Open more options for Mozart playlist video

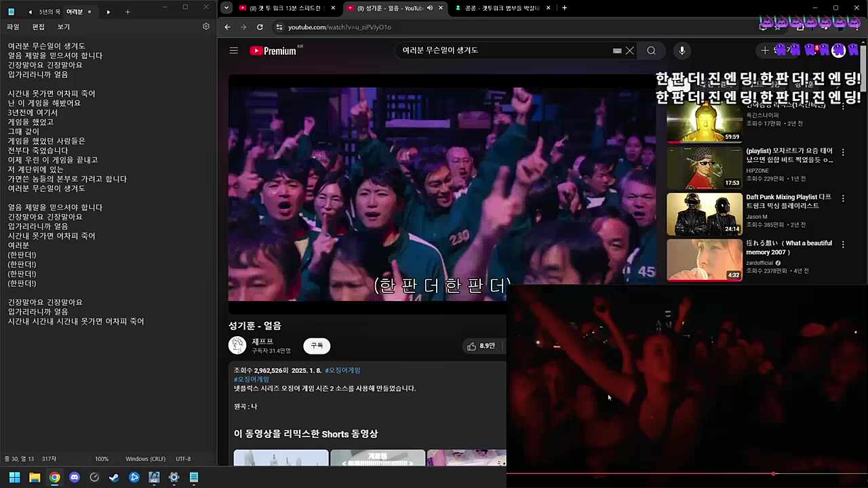coord(843,152)
